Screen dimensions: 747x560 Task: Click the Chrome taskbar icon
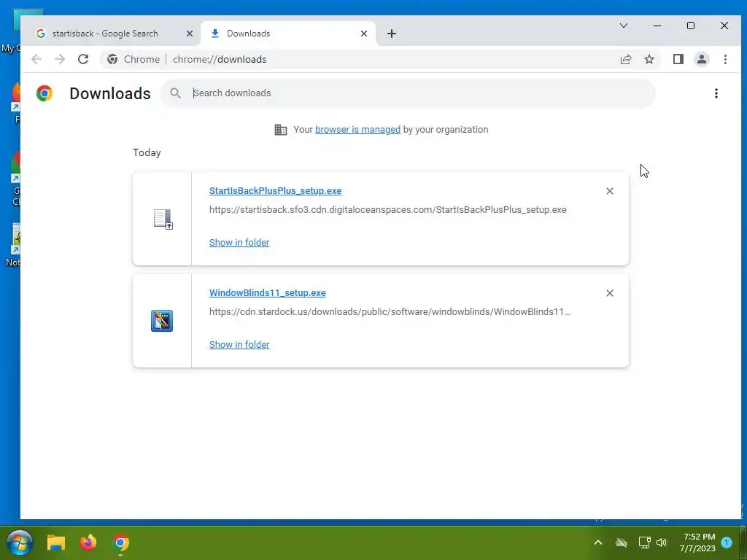pos(120,542)
